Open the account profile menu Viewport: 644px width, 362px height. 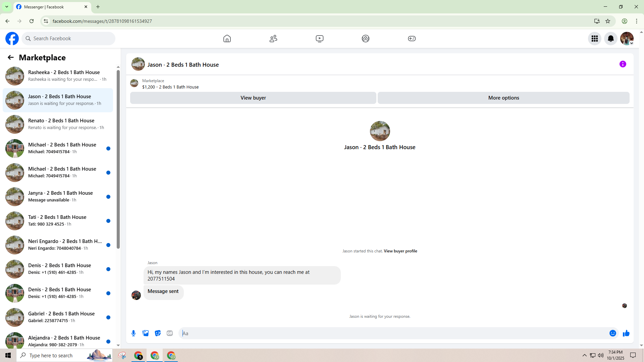[x=627, y=39]
